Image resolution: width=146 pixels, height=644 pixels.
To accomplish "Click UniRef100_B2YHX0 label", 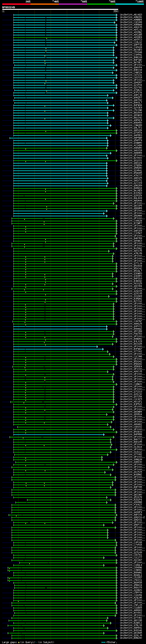I will (x=131, y=158).
